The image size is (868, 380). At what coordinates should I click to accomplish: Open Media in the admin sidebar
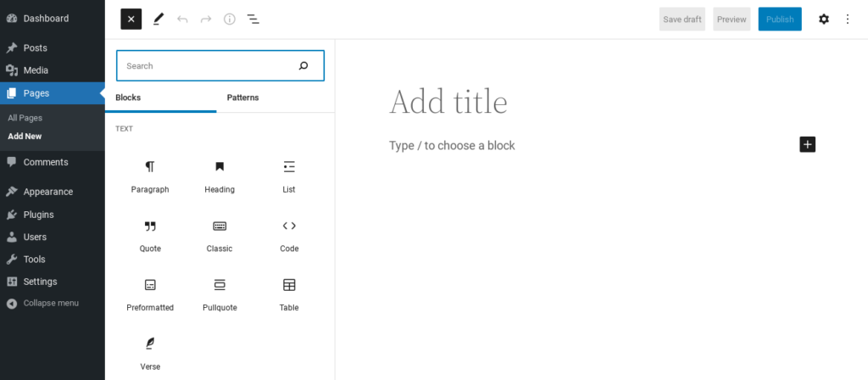(x=53, y=70)
